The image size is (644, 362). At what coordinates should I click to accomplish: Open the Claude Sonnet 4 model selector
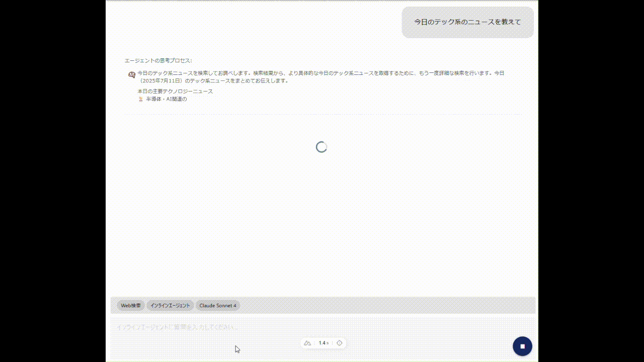217,305
